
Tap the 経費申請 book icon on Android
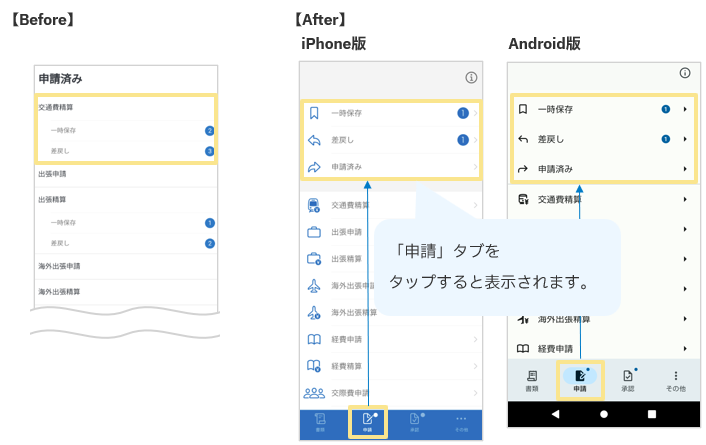523,349
